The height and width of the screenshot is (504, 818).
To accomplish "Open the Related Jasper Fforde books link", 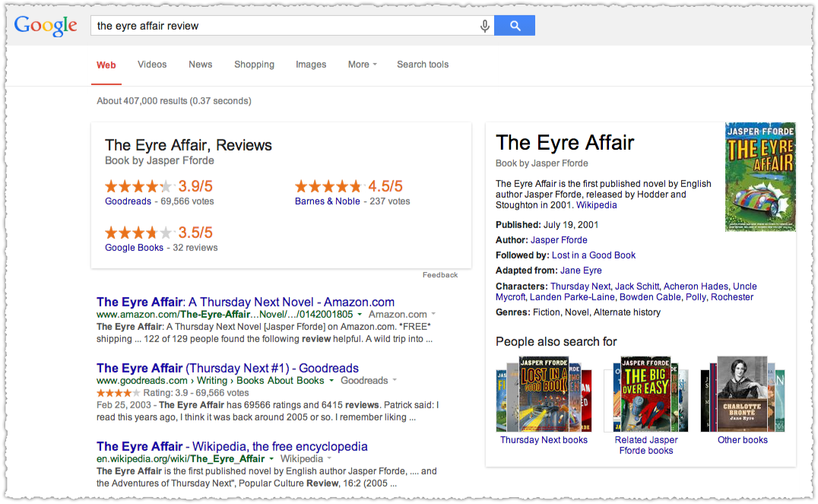I will coord(646,445).
